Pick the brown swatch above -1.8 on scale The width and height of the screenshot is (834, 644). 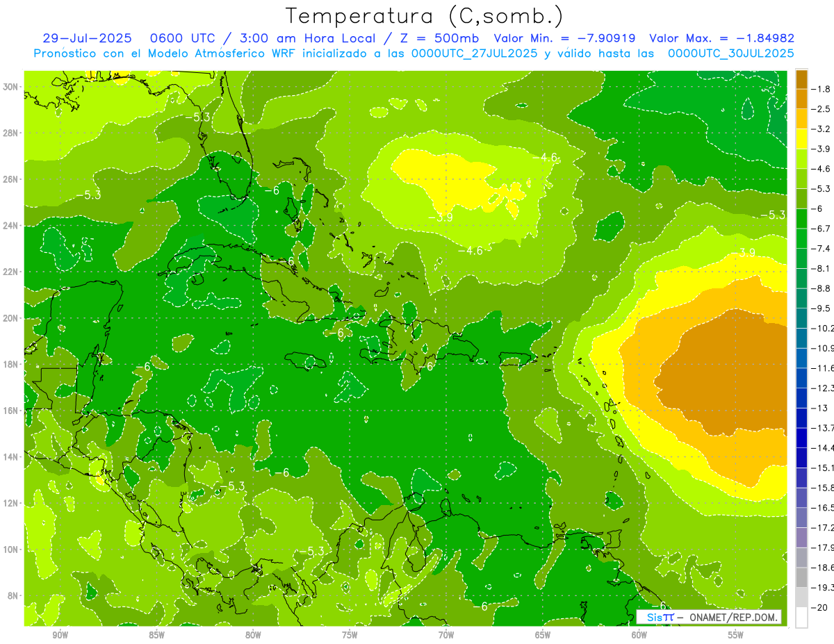(x=801, y=79)
